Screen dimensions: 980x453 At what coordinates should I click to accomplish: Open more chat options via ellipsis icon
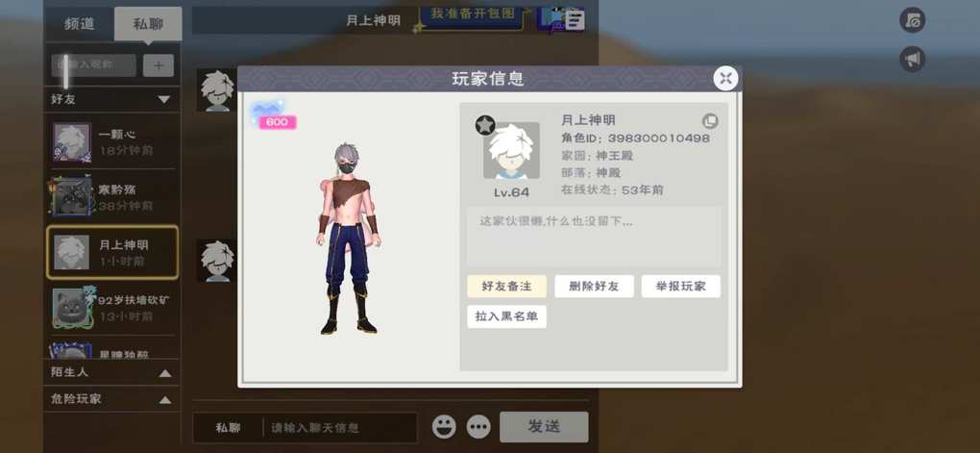pyautogui.click(x=478, y=427)
